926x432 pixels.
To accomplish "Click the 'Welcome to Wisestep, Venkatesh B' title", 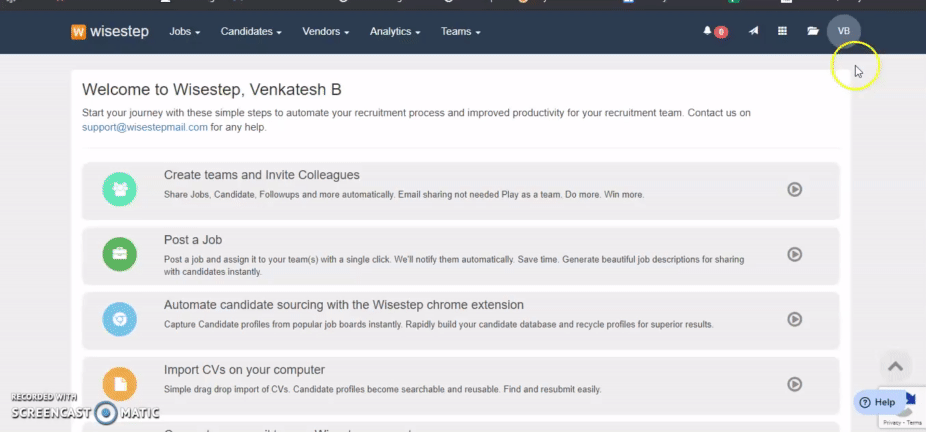I will pos(211,90).
